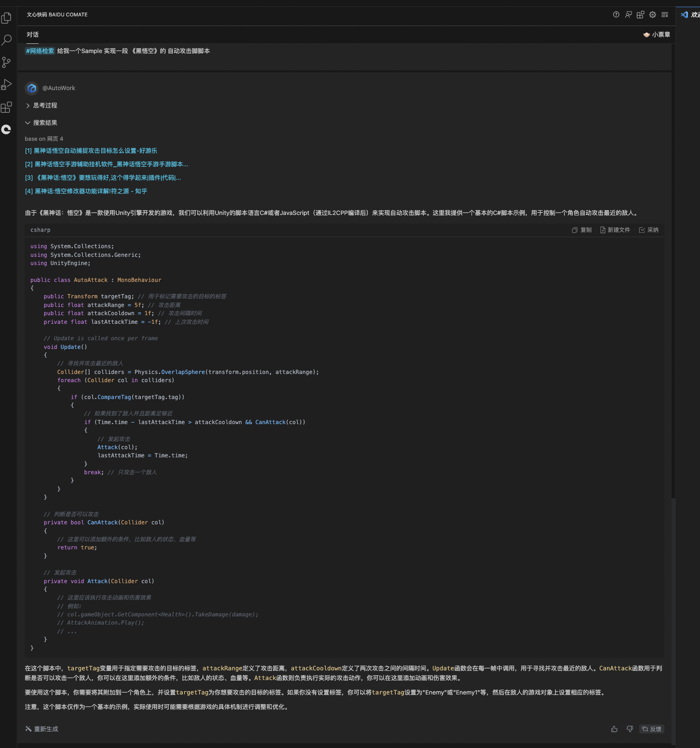Click the 反馈 feedback button
This screenshot has height=748, width=700.
pos(652,729)
